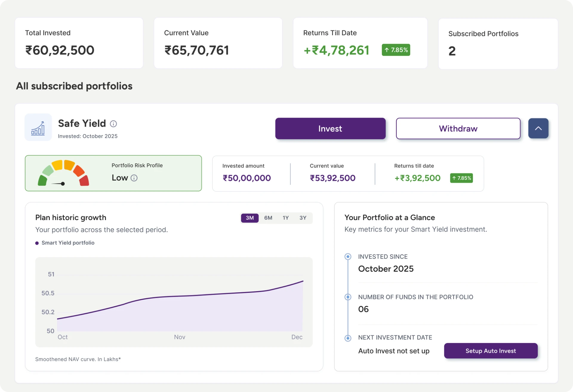Click the Current Value ₹65,70,761 figure

(197, 50)
